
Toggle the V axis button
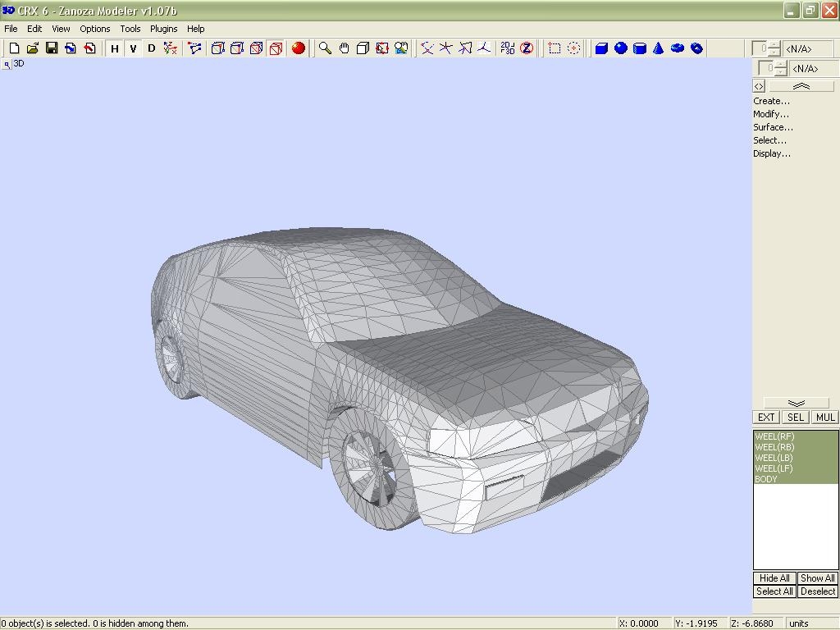click(x=133, y=48)
